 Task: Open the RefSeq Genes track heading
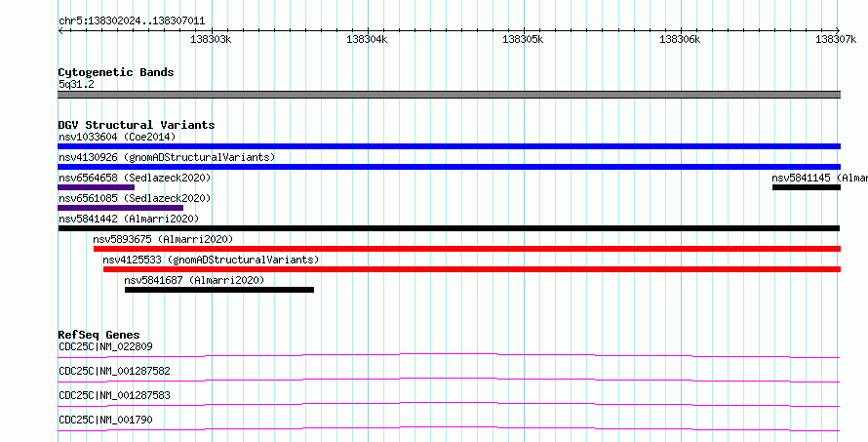point(99,335)
